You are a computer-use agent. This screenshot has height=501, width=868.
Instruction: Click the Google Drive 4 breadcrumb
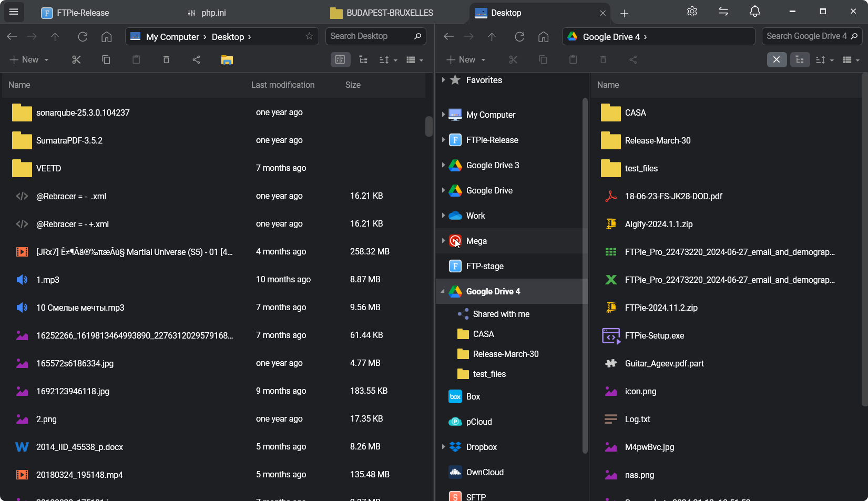pos(611,37)
